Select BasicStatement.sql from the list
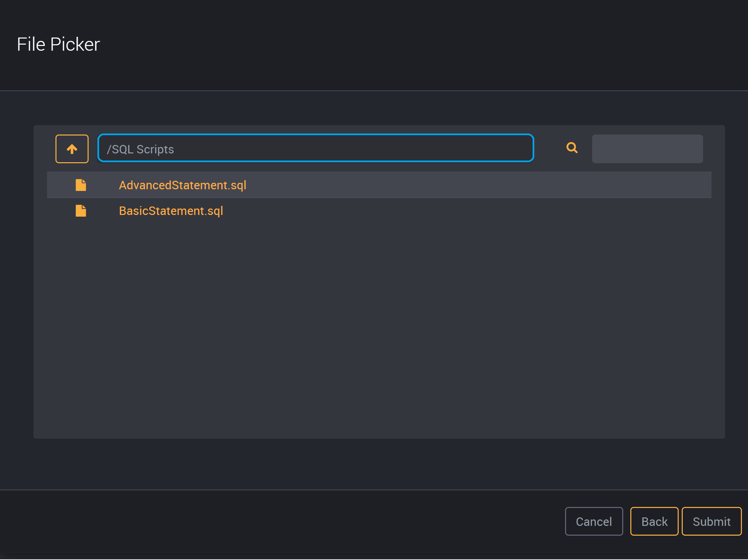This screenshot has height=560, width=748. 171,211
